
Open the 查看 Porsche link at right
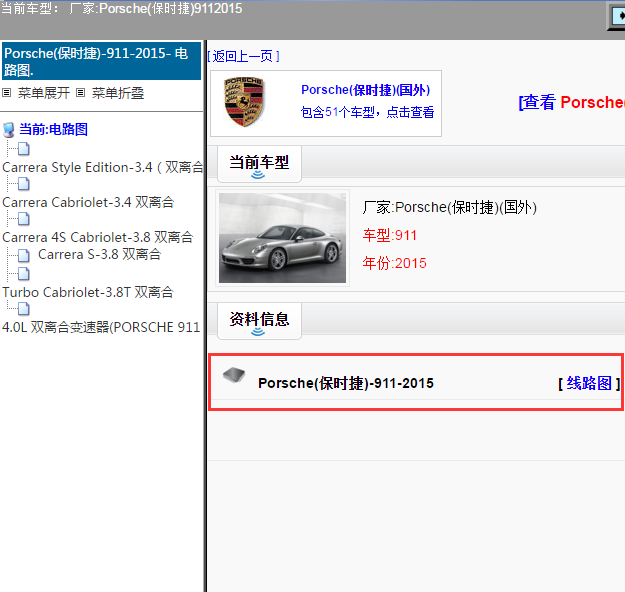coord(572,102)
